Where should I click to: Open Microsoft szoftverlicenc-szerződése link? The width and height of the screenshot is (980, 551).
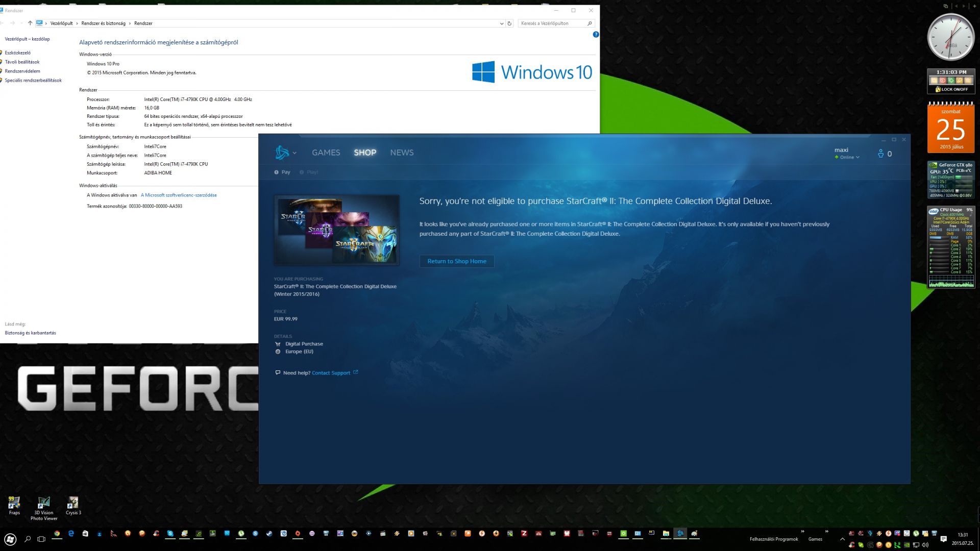coord(179,195)
